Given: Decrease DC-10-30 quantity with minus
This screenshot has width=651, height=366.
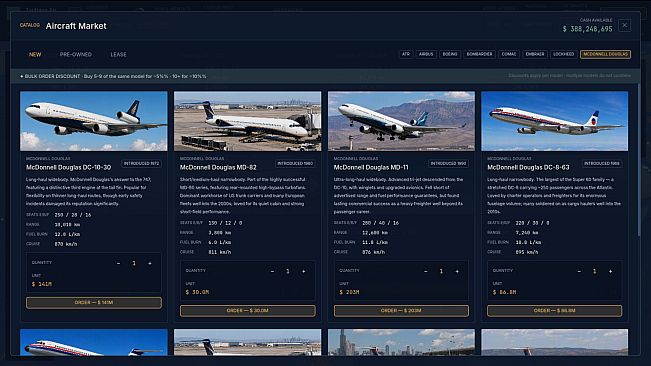Looking at the screenshot, I should (x=118, y=263).
